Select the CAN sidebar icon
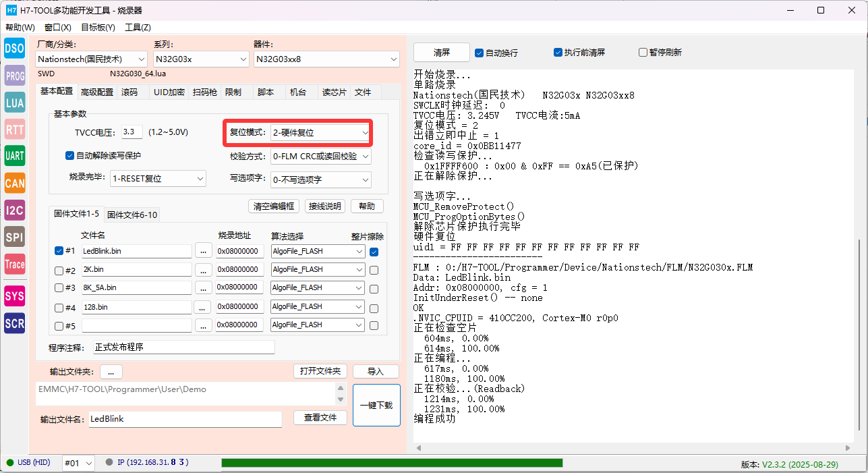 [x=14, y=183]
